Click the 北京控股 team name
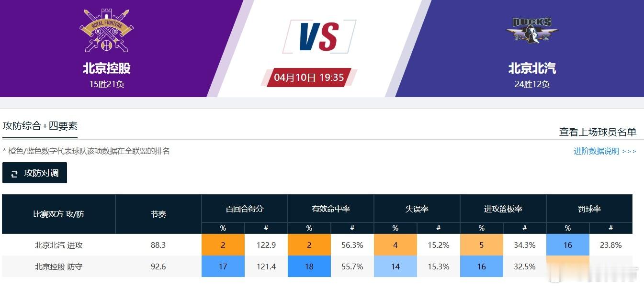 tap(106, 68)
